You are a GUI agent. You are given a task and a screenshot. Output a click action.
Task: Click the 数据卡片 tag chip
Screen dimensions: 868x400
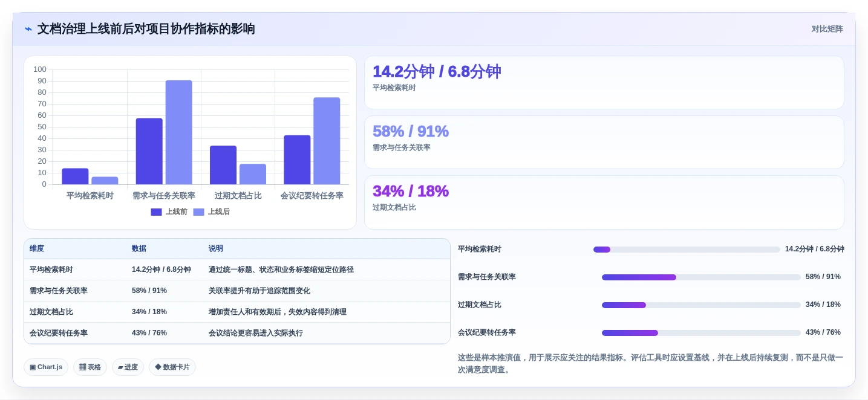172,367
